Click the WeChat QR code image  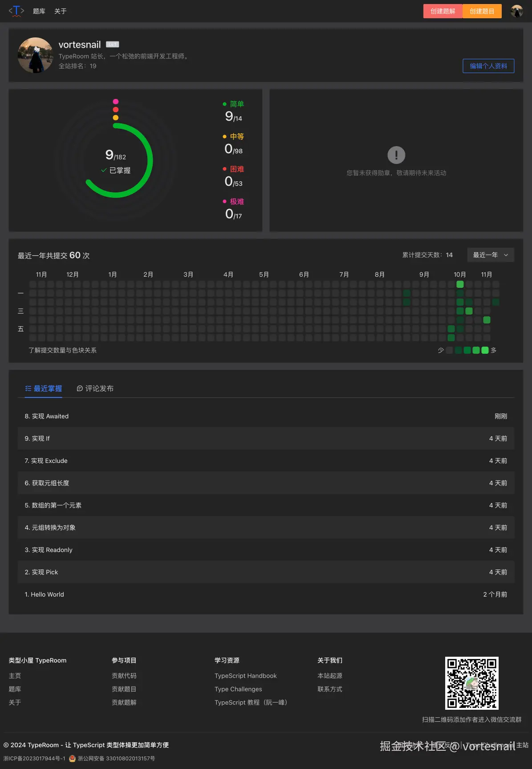[x=471, y=683]
